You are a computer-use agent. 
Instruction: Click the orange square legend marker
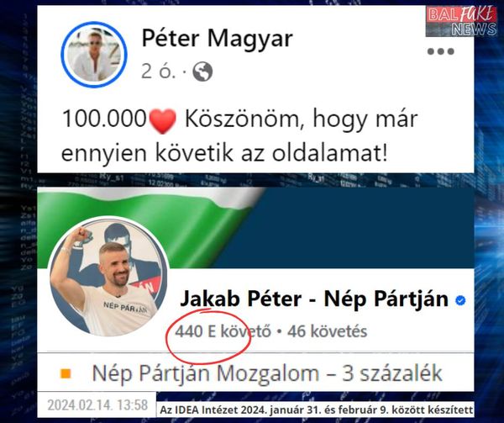pyautogui.click(x=66, y=373)
